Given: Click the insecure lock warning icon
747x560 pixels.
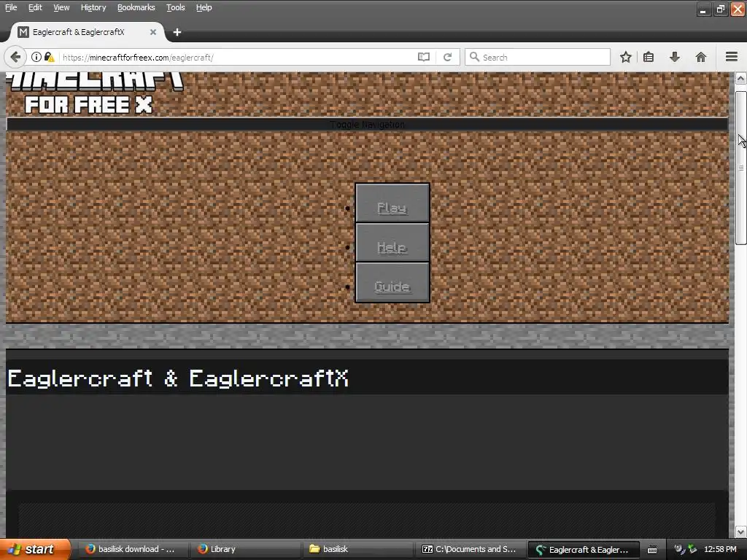Looking at the screenshot, I should [x=49, y=57].
